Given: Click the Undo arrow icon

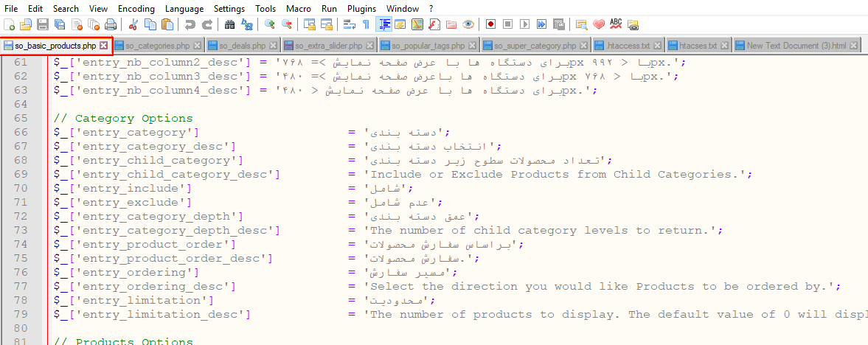Looking at the screenshot, I should point(190,24).
